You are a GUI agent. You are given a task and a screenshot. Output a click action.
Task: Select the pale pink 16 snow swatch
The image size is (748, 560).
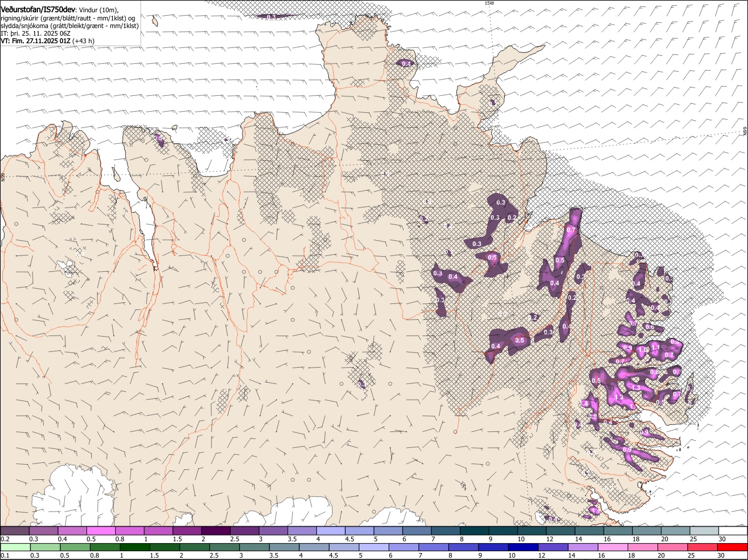point(613,547)
